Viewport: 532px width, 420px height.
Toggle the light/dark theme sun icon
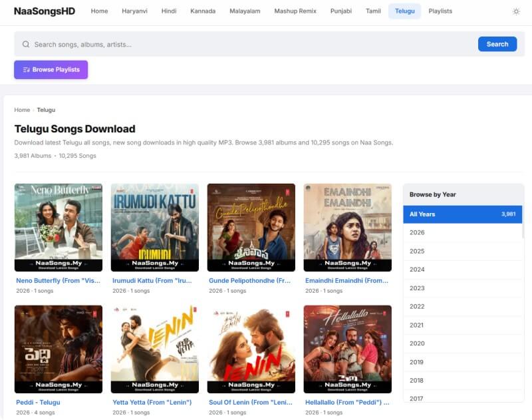click(x=516, y=11)
